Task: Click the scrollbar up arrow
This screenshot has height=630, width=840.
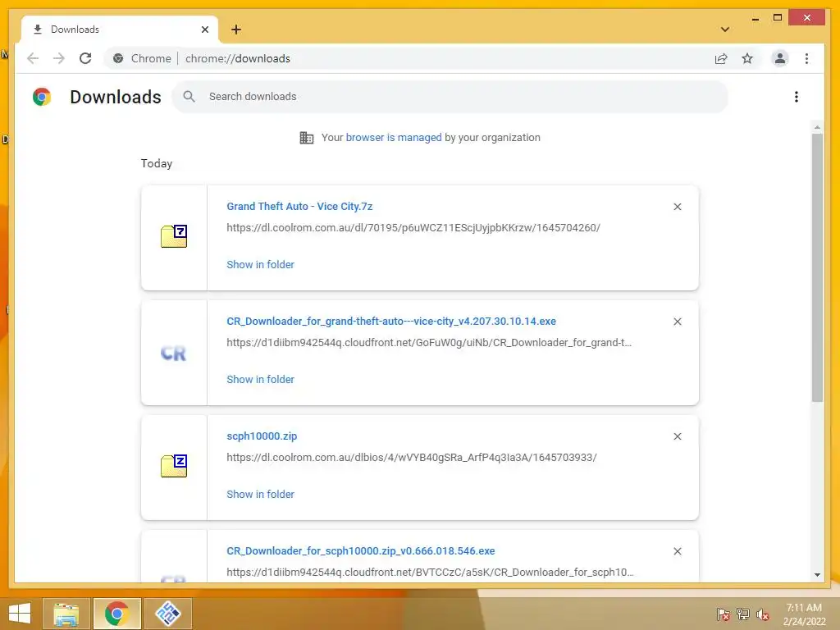Action: point(817,127)
